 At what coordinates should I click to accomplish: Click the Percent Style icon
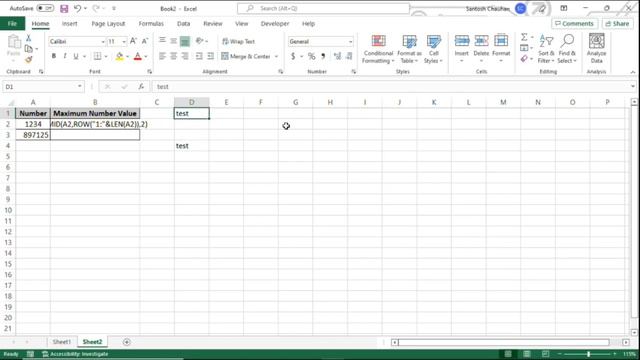point(311,56)
